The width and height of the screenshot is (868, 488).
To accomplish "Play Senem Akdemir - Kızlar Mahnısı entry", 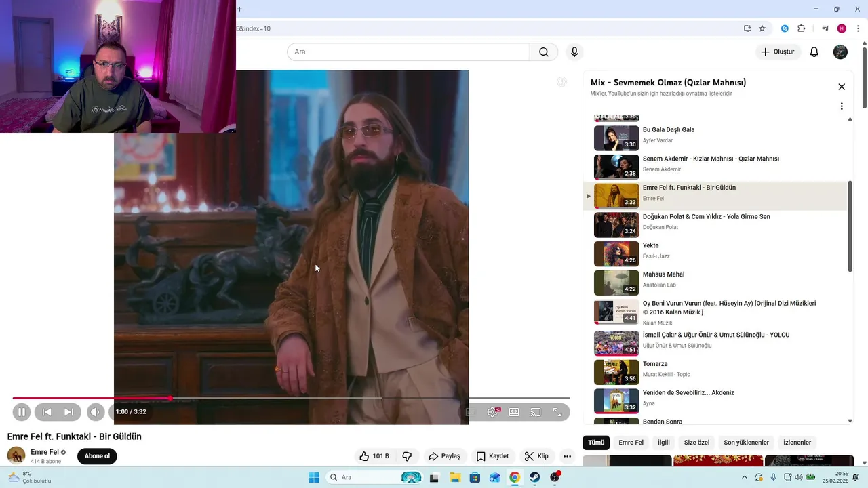I will (x=716, y=167).
